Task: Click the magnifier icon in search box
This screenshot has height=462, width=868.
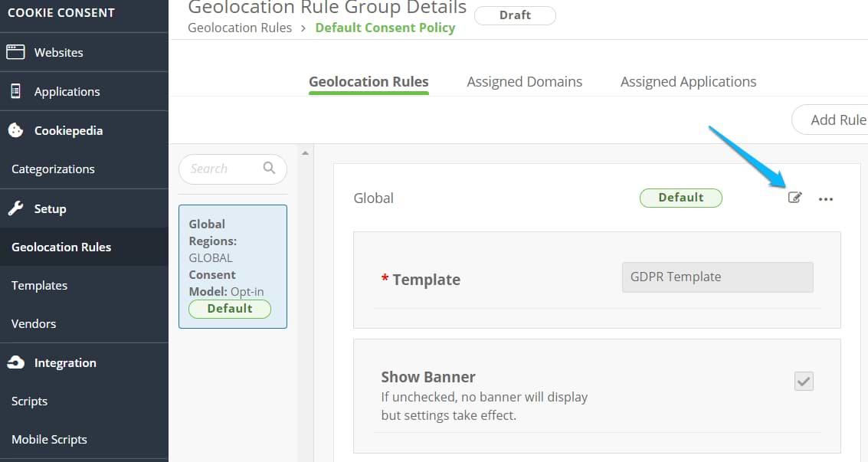Action: [x=269, y=169]
